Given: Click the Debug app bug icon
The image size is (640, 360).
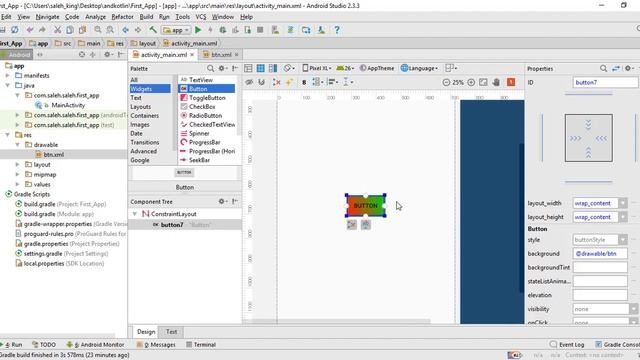Looking at the screenshot, I should coord(223,30).
